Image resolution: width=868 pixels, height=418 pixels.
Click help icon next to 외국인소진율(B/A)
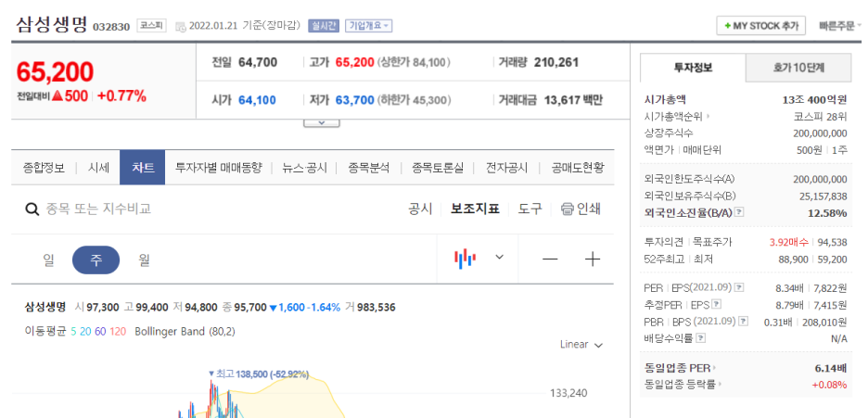(x=738, y=212)
